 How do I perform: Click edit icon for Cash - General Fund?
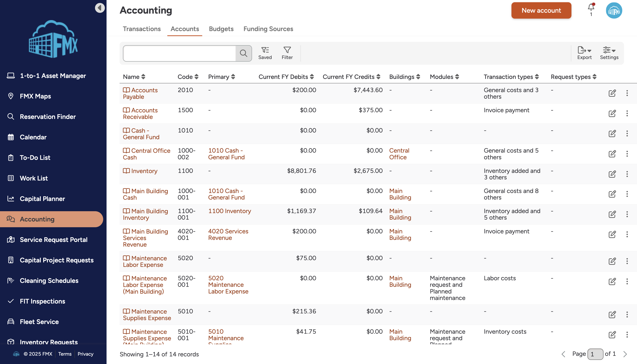click(x=612, y=133)
